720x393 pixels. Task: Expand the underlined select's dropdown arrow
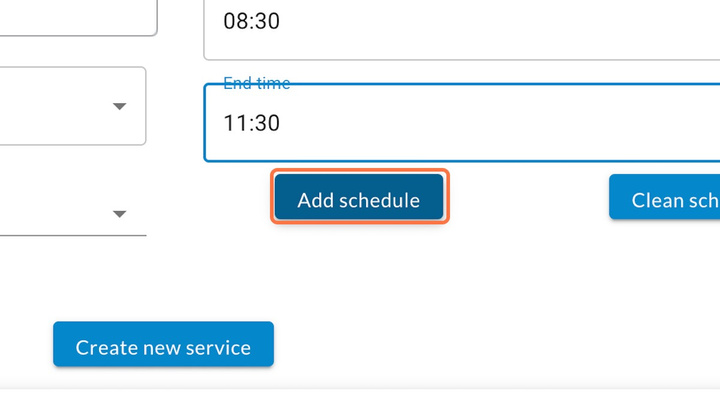pos(119,214)
